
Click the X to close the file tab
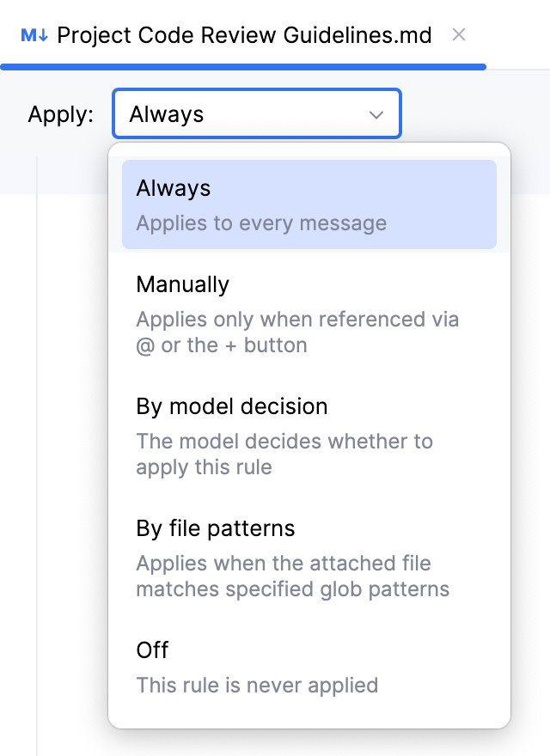(x=458, y=34)
